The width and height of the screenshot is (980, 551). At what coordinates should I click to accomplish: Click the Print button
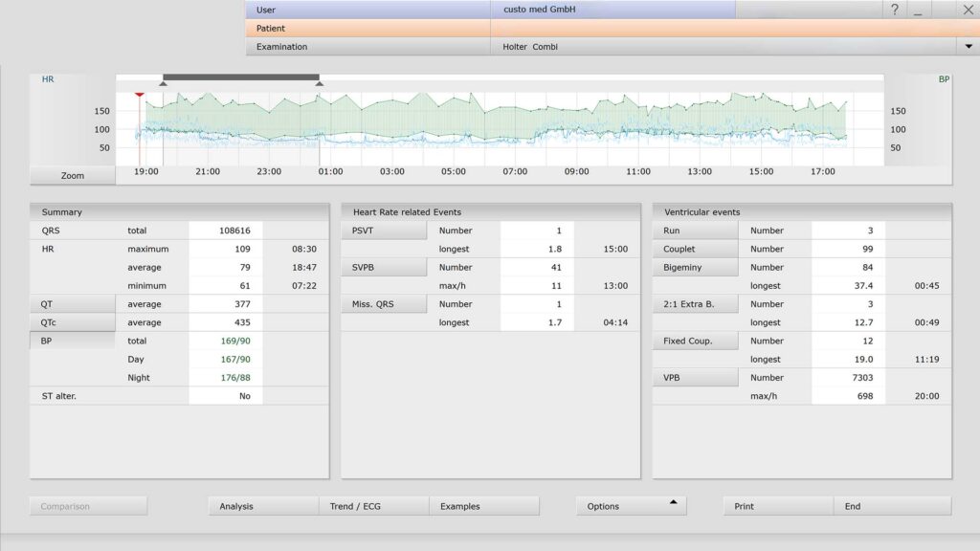778,506
